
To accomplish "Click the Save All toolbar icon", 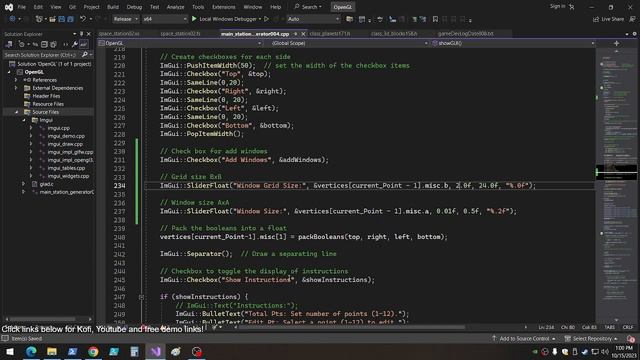I will tap(70, 19).
